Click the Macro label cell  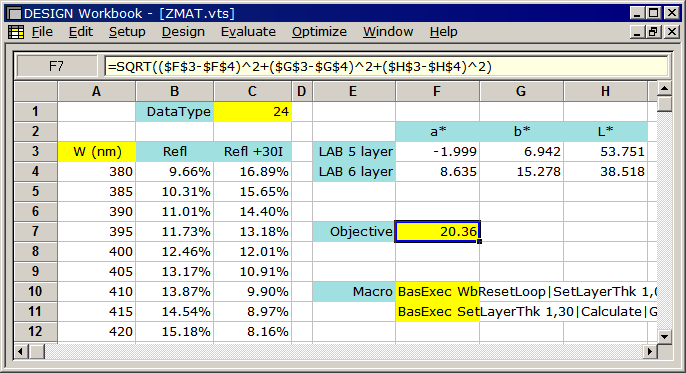tap(354, 292)
